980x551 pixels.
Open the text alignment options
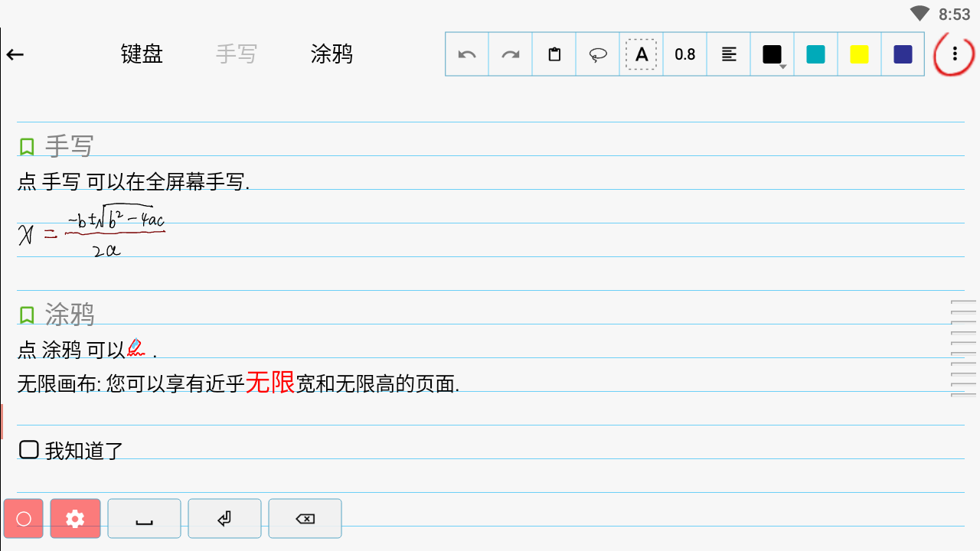729,54
